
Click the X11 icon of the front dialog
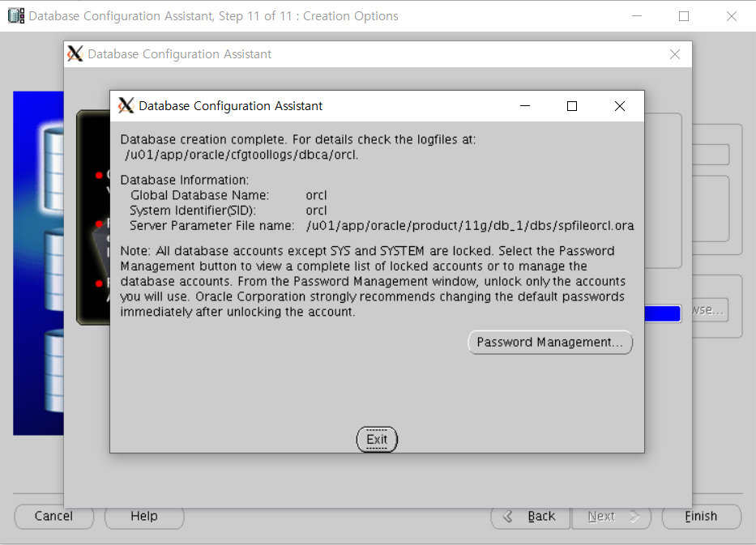coord(126,105)
